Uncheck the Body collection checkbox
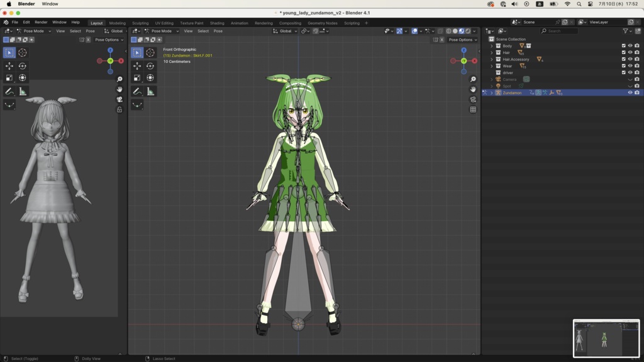Image resolution: width=644 pixels, height=362 pixels. [623, 46]
